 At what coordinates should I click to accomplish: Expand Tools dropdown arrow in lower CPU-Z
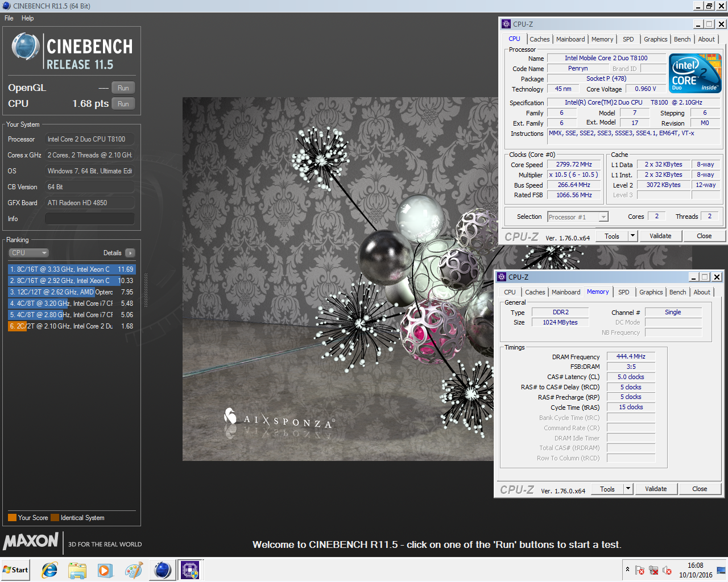[x=628, y=489]
